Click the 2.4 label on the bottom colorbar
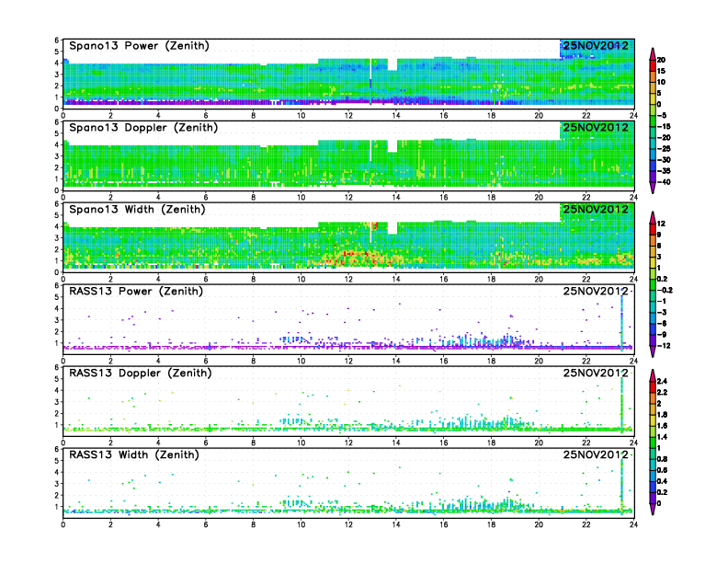728x563 pixels. coord(663,382)
